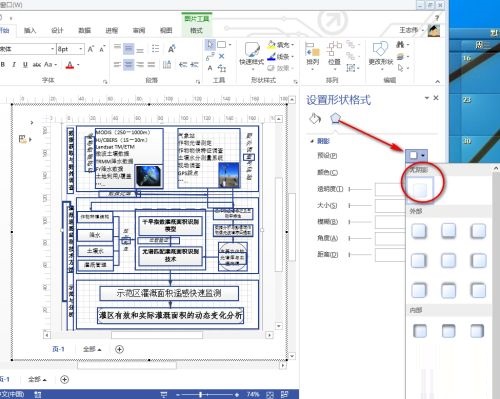Select the No Shadow preset thumbnail
The height and width of the screenshot is (399, 500).
pyautogui.click(x=420, y=189)
